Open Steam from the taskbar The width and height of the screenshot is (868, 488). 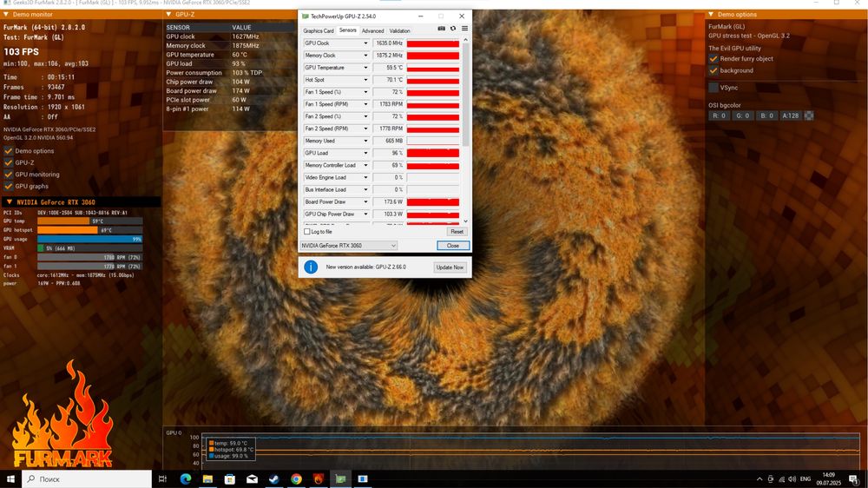tap(274, 478)
